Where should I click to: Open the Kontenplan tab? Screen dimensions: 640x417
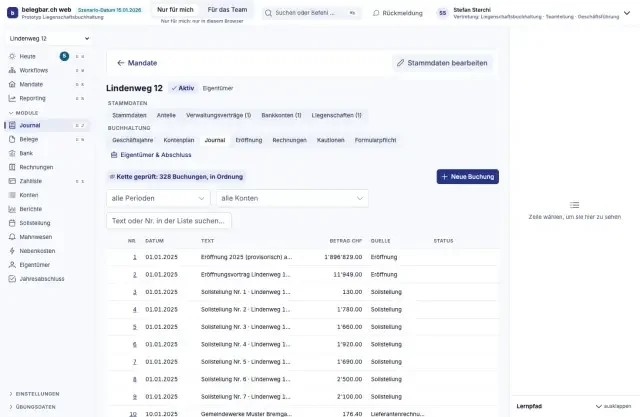coord(179,140)
